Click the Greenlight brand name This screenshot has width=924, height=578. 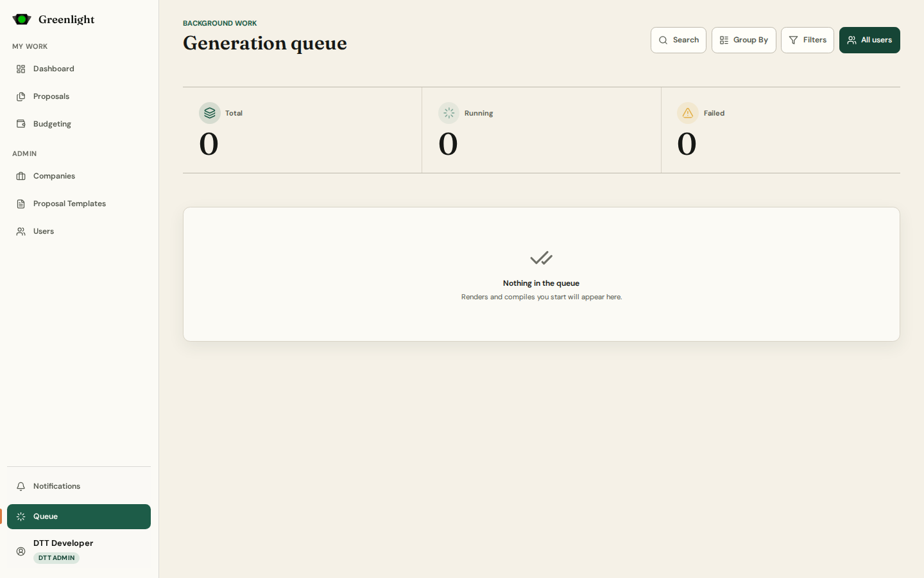coord(67,19)
